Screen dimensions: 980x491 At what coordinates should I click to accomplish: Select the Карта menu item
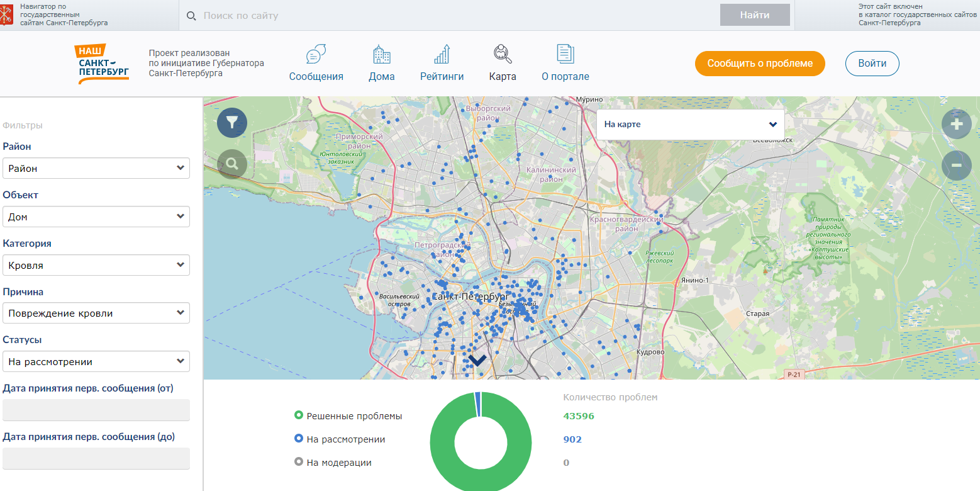[503, 76]
